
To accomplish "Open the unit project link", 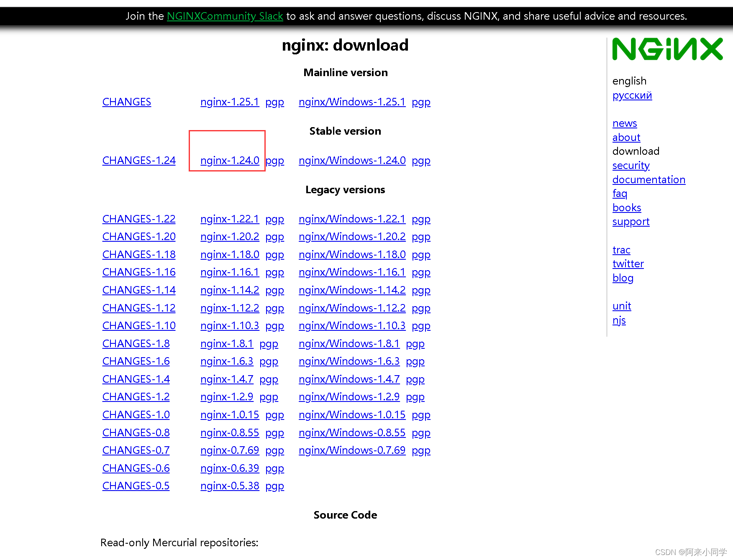I will 622,306.
